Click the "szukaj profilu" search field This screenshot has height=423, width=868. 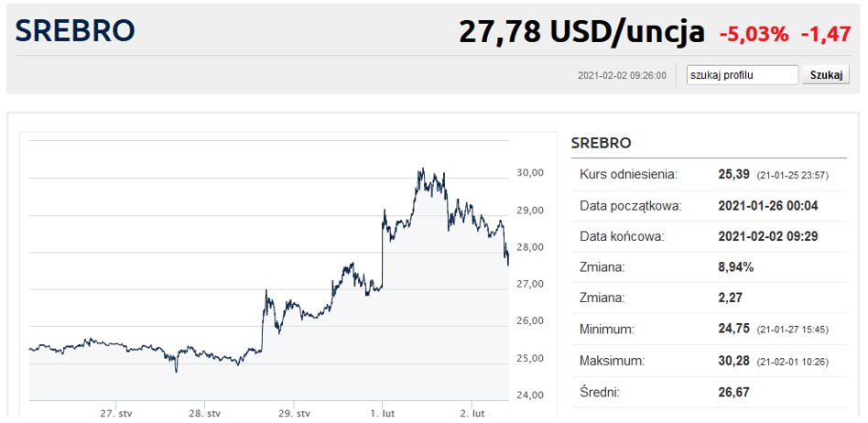click(742, 75)
